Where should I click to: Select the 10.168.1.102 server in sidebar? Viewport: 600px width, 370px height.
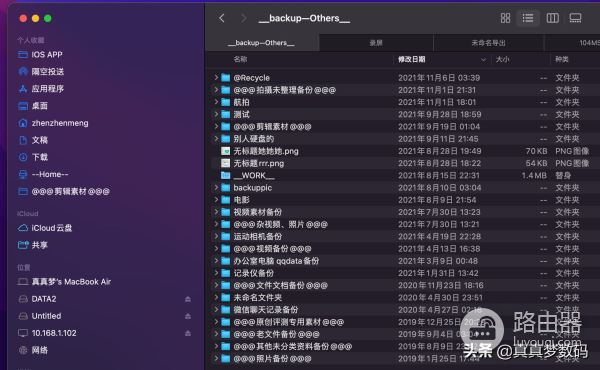[54, 333]
